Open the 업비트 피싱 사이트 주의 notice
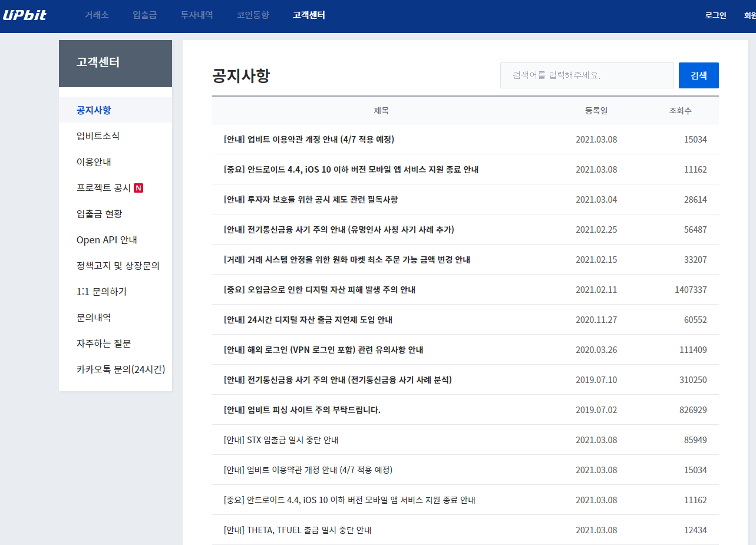 click(302, 410)
